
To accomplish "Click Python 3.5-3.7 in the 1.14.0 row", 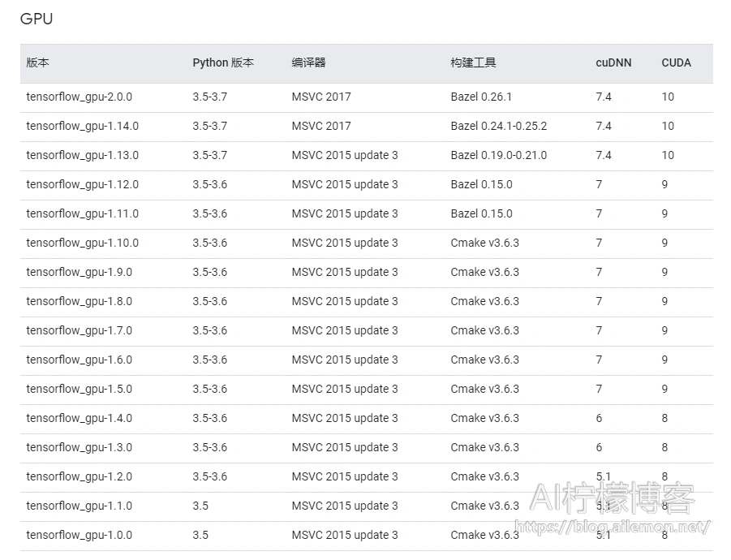I will tap(210, 126).
